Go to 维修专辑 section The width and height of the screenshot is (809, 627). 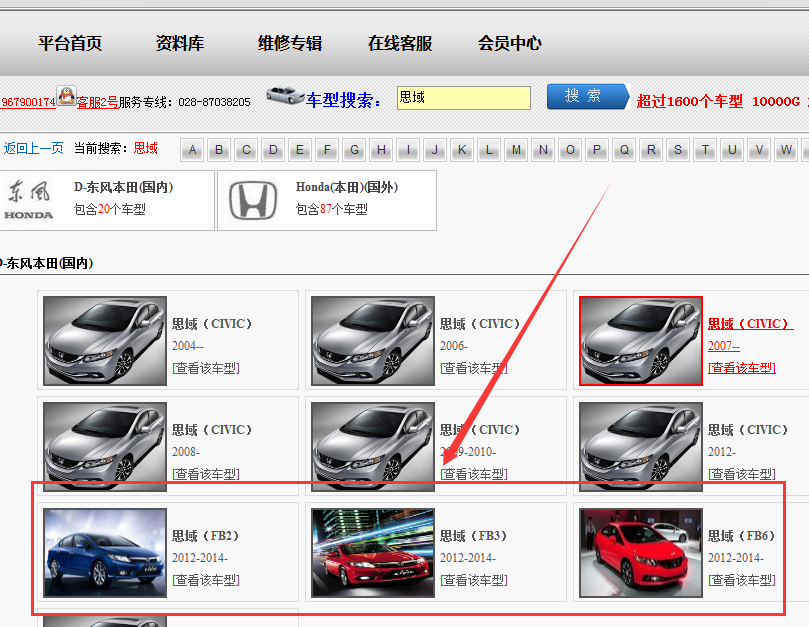[x=290, y=43]
